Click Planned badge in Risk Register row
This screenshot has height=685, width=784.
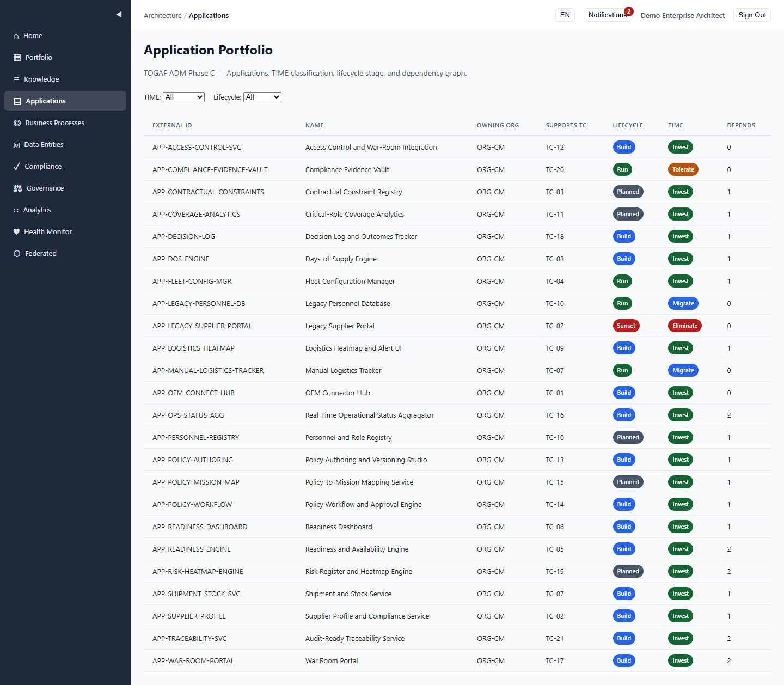point(628,572)
